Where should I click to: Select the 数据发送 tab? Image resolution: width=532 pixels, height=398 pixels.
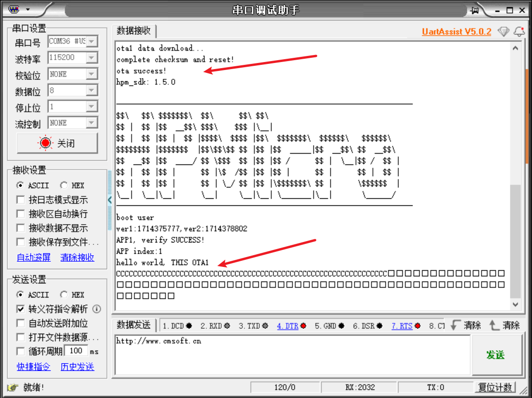[134, 325]
